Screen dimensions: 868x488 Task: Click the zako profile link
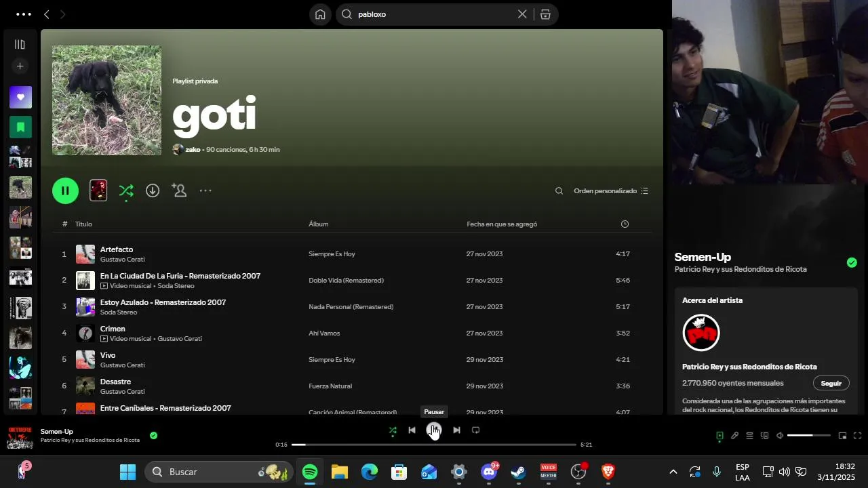[193, 150]
